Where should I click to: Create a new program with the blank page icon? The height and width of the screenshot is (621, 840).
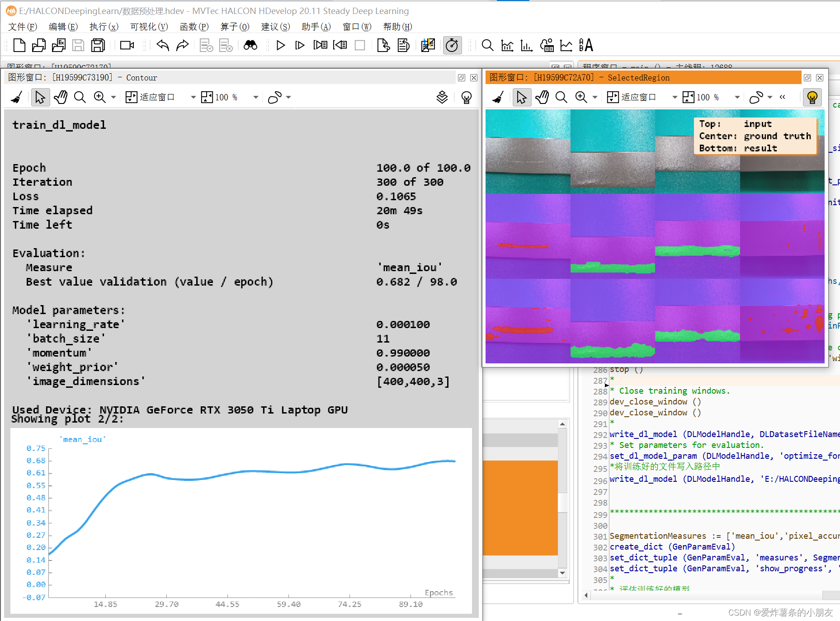[x=19, y=45]
